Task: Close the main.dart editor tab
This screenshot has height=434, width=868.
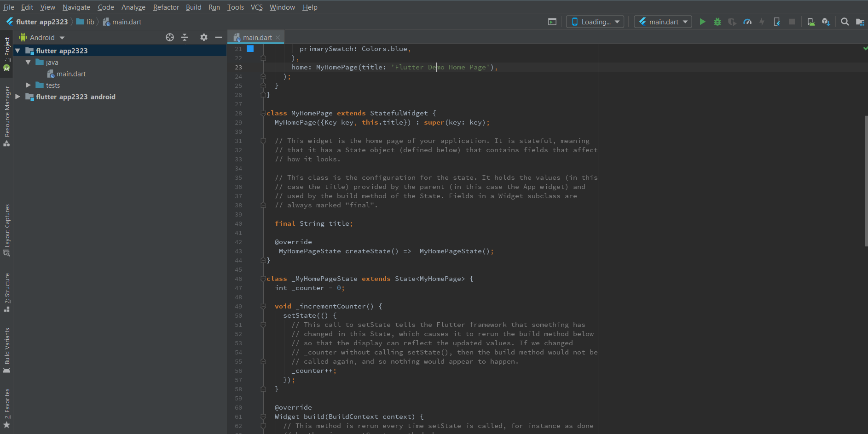Action: [x=278, y=38]
